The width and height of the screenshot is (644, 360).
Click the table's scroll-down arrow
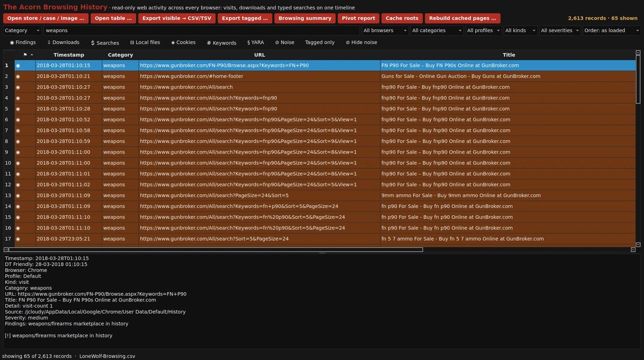point(638,245)
